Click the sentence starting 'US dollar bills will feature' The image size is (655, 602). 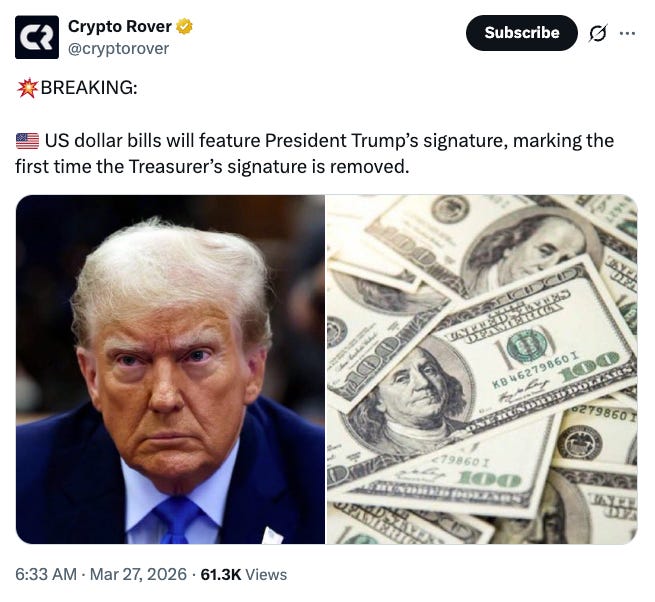click(x=330, y=141)
